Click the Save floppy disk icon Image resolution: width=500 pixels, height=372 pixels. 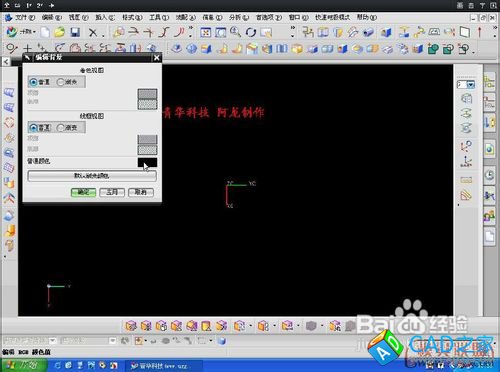[x=75, y=32]
